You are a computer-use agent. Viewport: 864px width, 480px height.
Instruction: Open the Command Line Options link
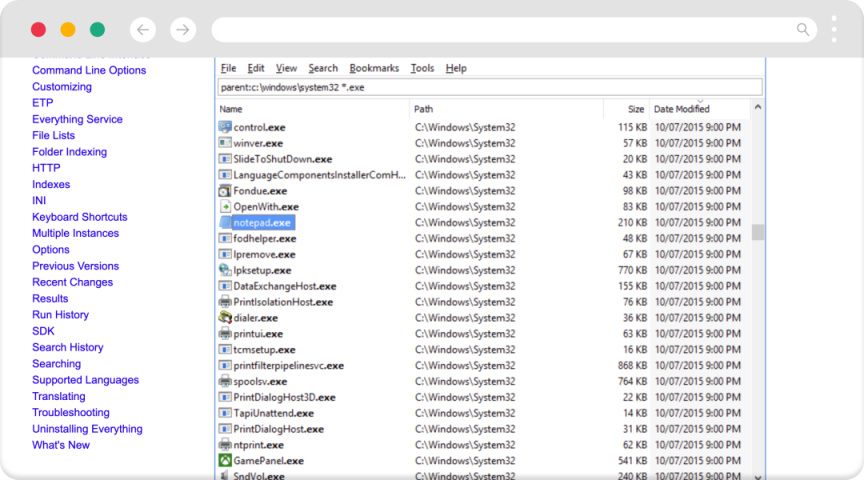click(89, 71)
